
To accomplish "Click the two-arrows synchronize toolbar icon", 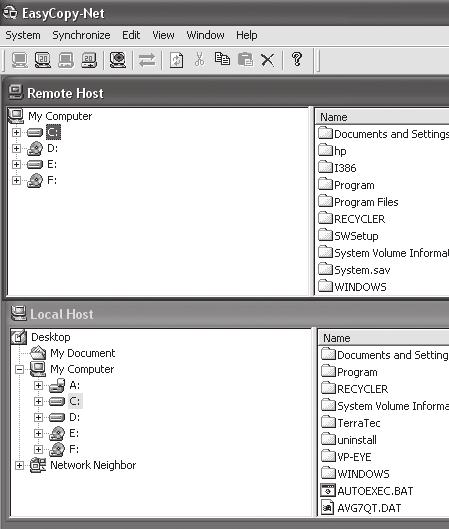I will 147,60.
